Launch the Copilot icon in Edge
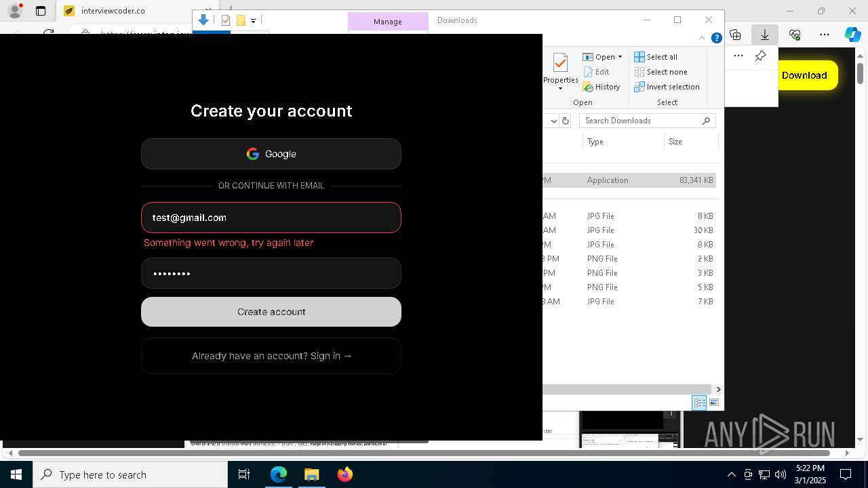 pos(852,35)
